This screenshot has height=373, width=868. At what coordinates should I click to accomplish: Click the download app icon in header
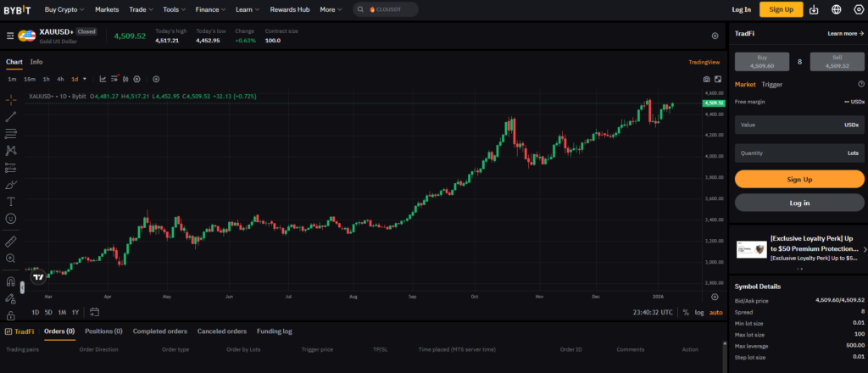(814, 9)
